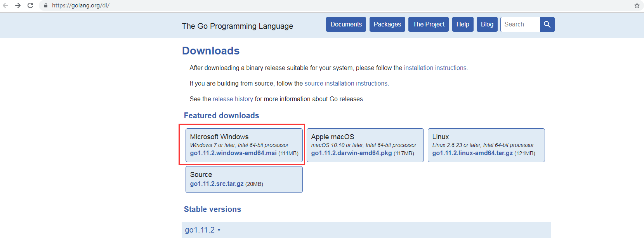
Task: Open the installation instructions link
Action: 436,68
